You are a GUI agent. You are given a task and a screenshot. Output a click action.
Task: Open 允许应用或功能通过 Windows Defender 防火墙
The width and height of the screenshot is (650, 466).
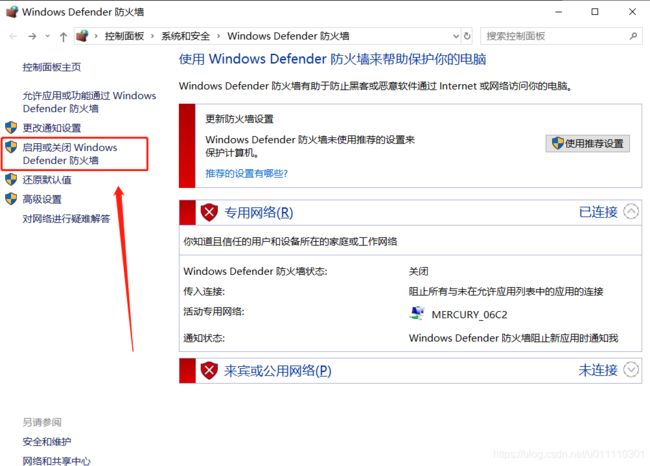(x=89, y=102)
